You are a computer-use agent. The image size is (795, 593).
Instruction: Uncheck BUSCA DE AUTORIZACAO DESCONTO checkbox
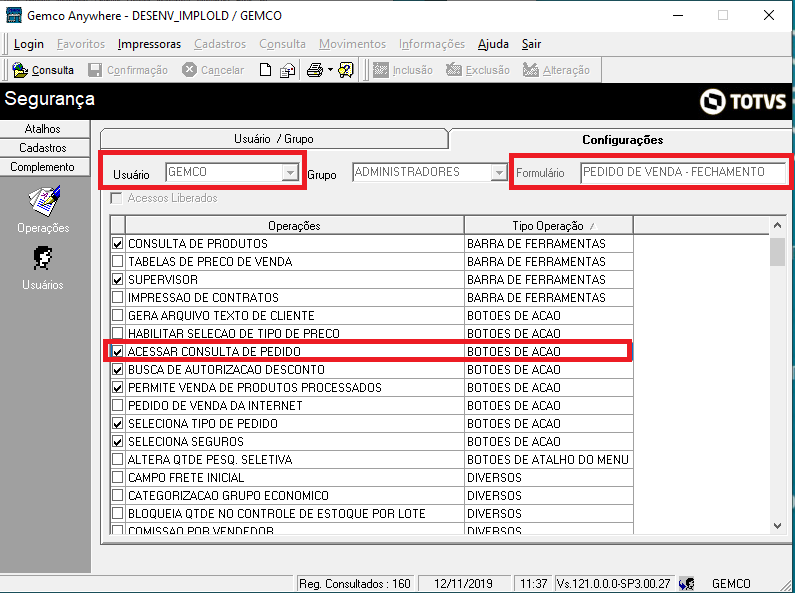click(118, 369)
